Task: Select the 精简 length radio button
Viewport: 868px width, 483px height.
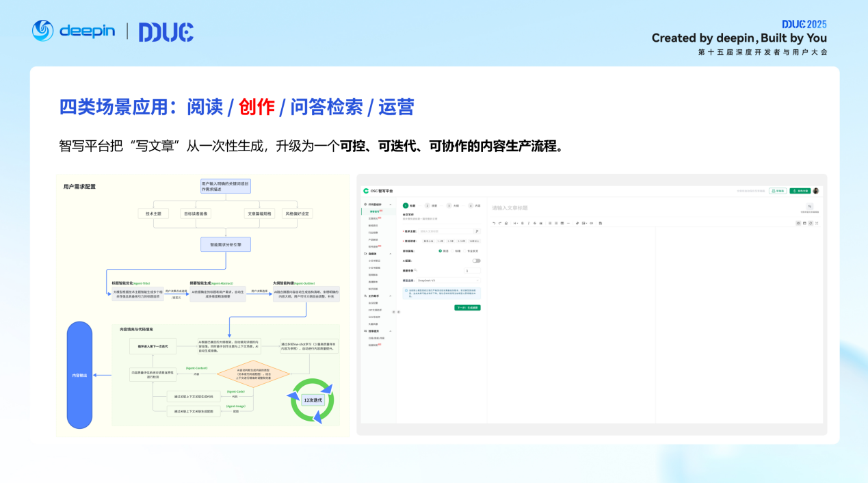Action: pyautogui.click(x=440, y=251)
